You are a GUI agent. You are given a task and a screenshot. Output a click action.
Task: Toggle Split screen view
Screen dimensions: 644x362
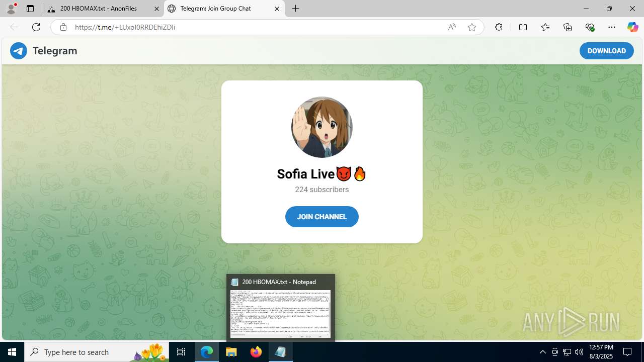coord(523,27)
